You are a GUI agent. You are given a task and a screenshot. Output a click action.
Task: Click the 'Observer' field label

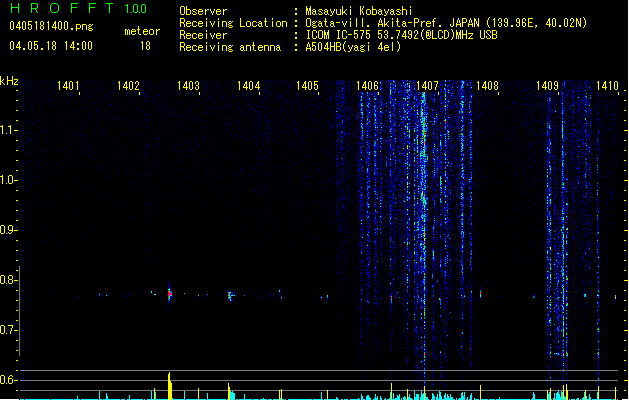203,11
